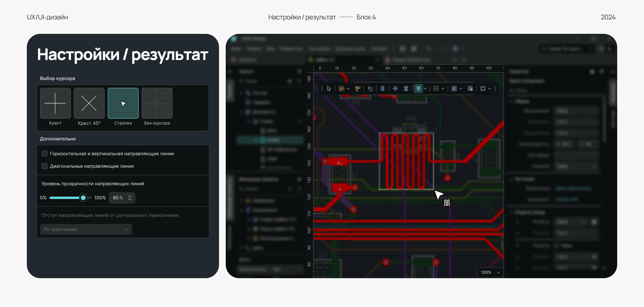Choose the 'Крест' cursor option
The width and height of the screenshot is (644, 307).
(55, 103)
